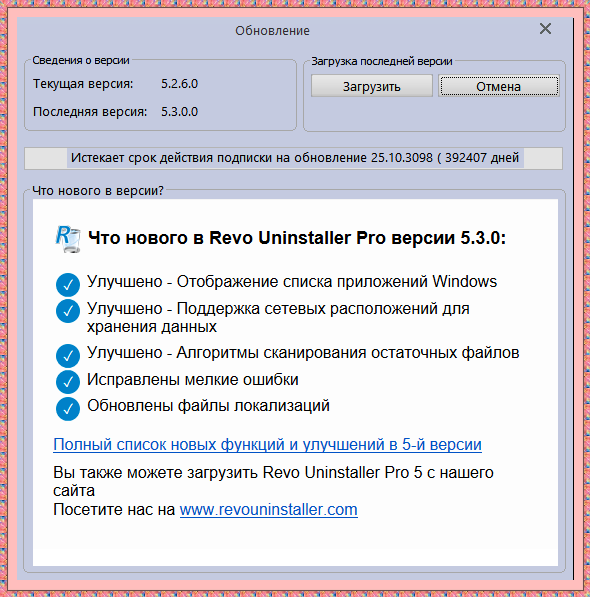590x597 pixels.
Task: Click checkmark icon beside Отображение списка приложений Windows
Action: pos(68,284)
